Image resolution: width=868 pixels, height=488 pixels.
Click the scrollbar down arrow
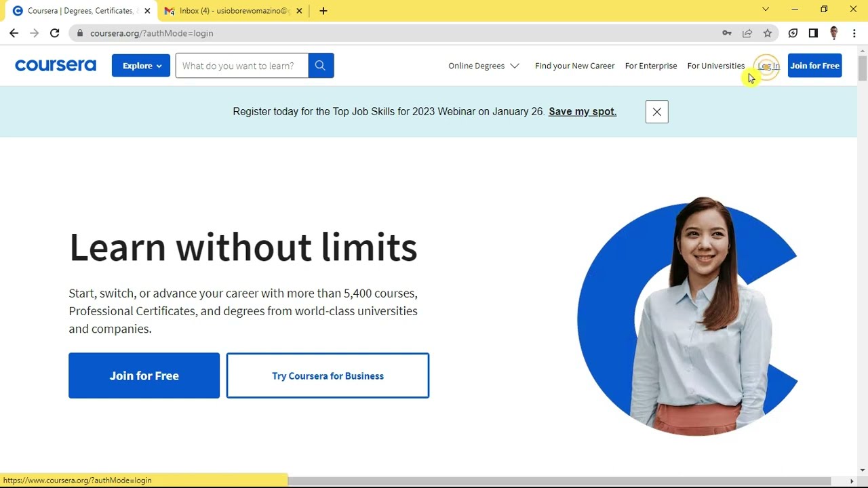863,470
